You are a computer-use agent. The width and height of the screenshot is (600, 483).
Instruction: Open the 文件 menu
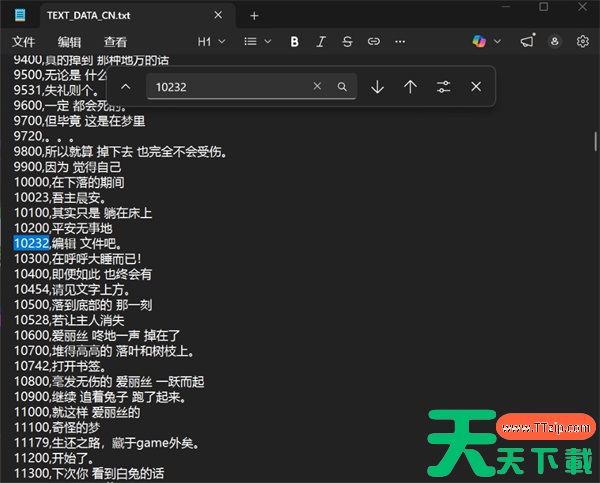pyautogui.click(x=23, y=41)
